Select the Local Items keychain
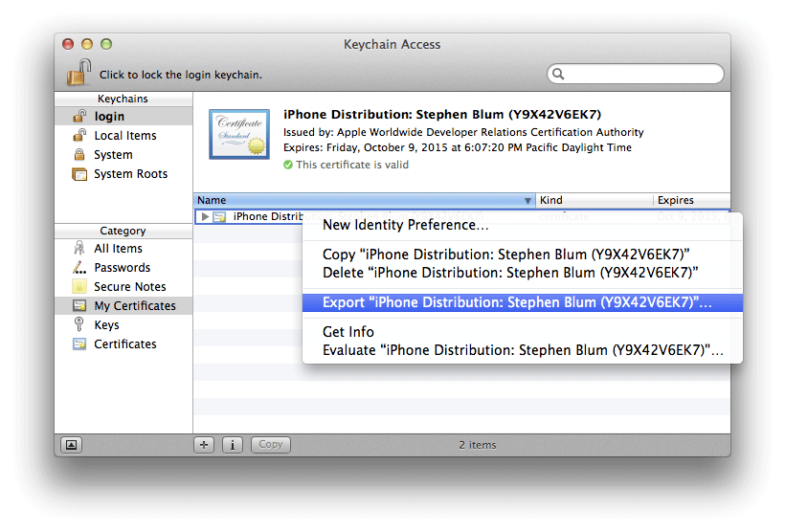Screen dimensions: 785x532 coord(124,136)
